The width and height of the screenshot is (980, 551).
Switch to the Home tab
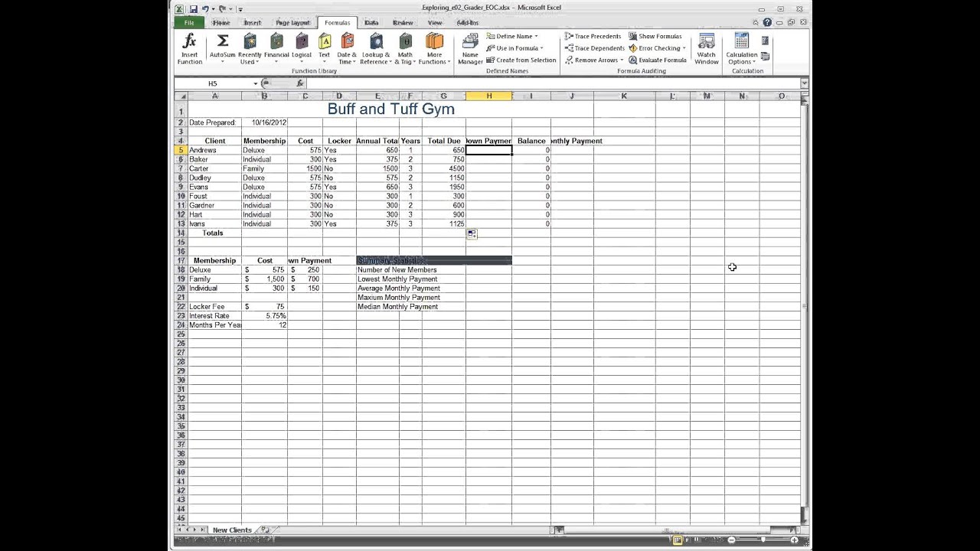pos(221,23)
